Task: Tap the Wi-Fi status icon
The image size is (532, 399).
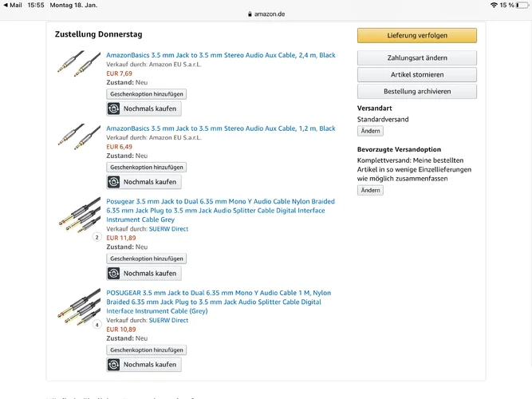Action: point(494,5)
